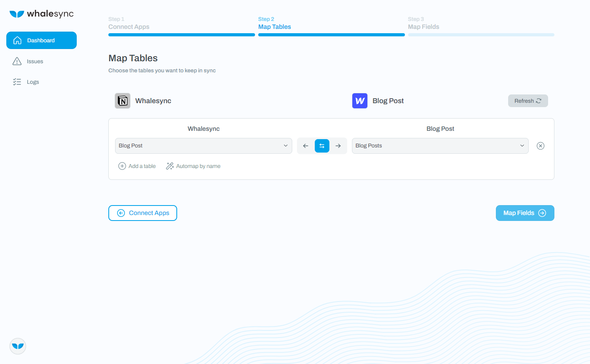590x364 pixels.
Task: Click the Map Fields button
Action: tap(525, 213)
